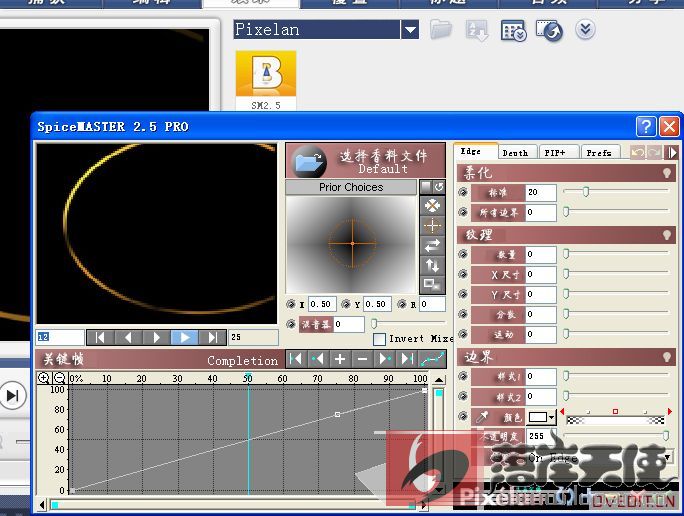Click the overlapping rectangles icon
The width and height of the screenshot is (684, 516).
pos(432,285)
